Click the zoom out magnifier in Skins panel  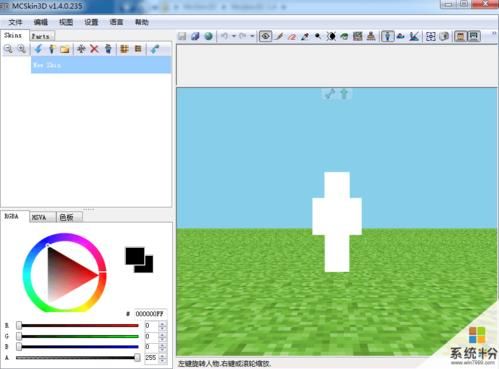(x=8, y=49)
